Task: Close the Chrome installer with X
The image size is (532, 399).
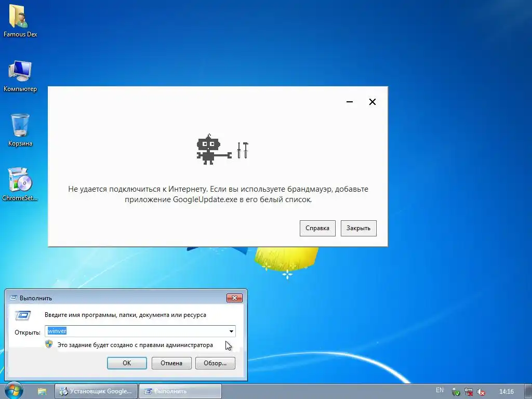Action: pyautogui.click(x=372, y=102)
